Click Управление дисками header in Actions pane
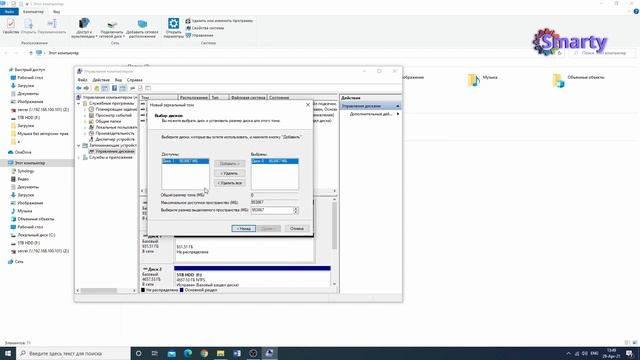640x360 pixels. click(x=371, y=106)
